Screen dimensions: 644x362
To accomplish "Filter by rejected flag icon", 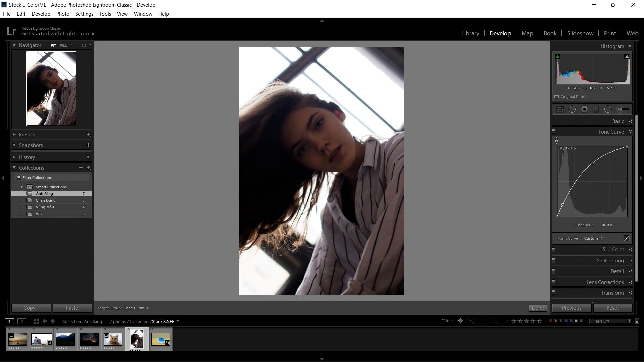I will tap(473, 321).
